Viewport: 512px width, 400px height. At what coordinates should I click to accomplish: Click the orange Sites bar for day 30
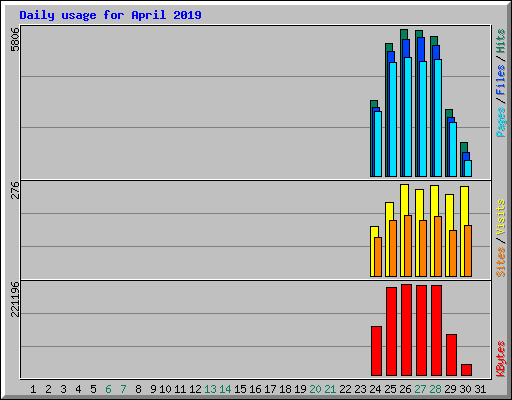pos(468,251)
